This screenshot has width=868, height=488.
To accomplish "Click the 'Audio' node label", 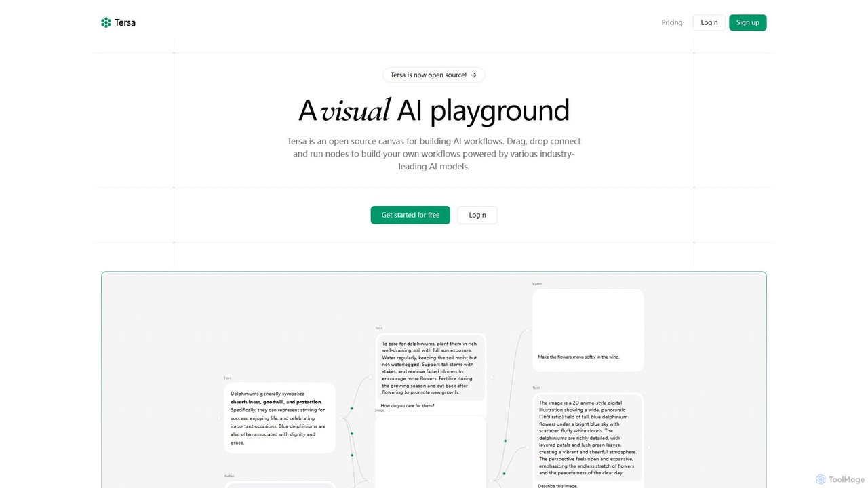I will click(x=229, y=476).
